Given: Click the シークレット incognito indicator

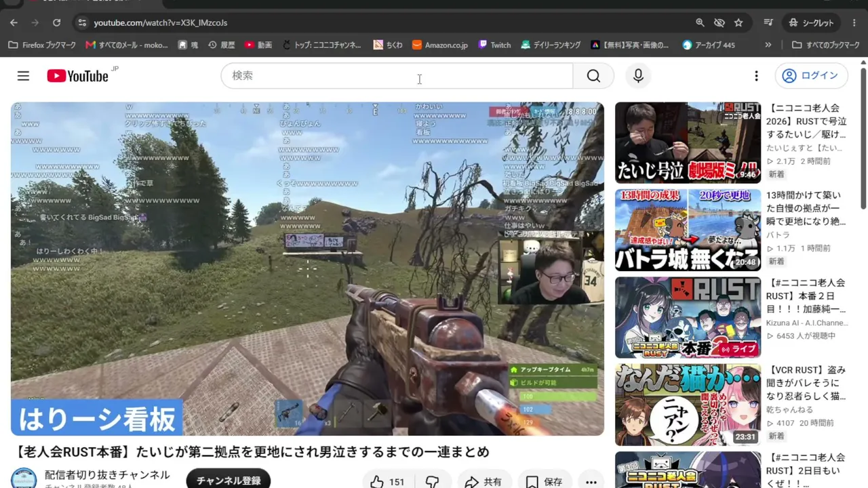Looking at the screenshot, I should 811,23.
